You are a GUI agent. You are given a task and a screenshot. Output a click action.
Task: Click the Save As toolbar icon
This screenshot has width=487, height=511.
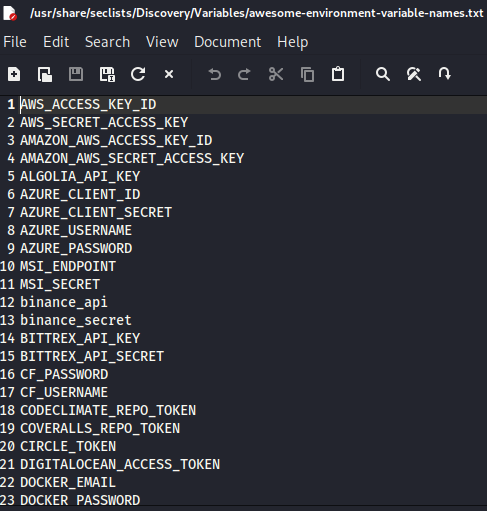click(107, 74)
